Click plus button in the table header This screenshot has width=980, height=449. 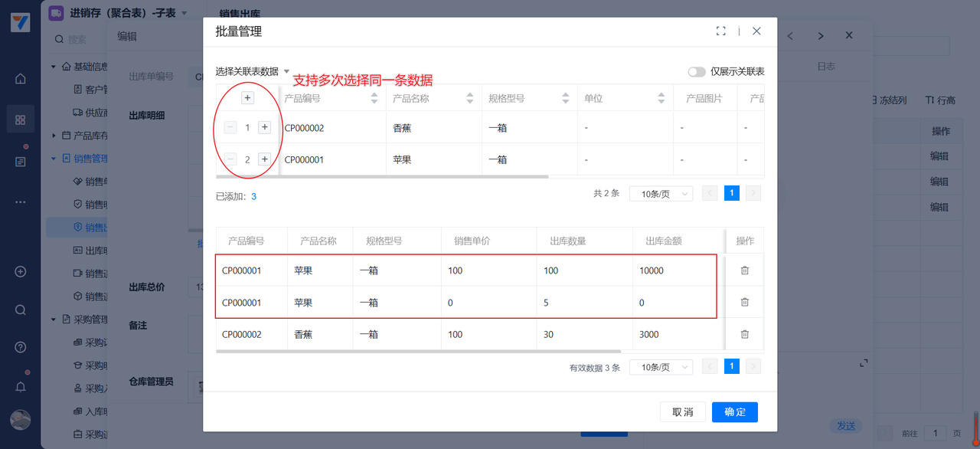pos(247,98)
